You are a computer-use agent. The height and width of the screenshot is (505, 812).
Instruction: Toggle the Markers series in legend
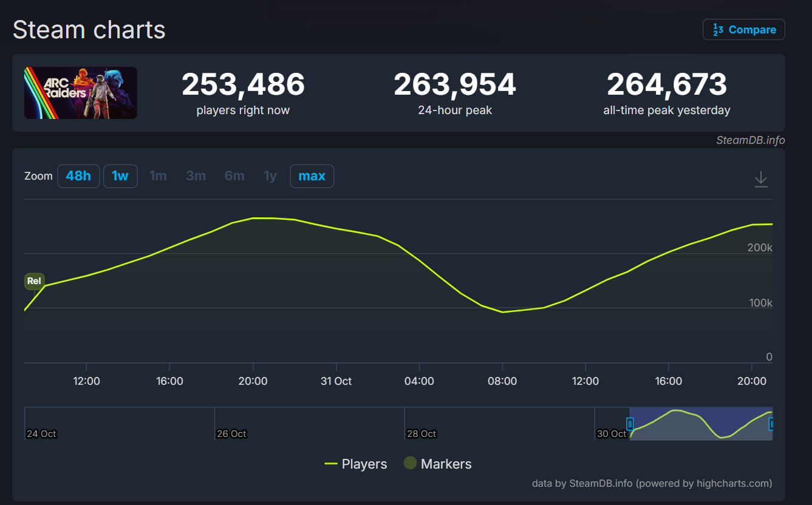click(438, 464)
